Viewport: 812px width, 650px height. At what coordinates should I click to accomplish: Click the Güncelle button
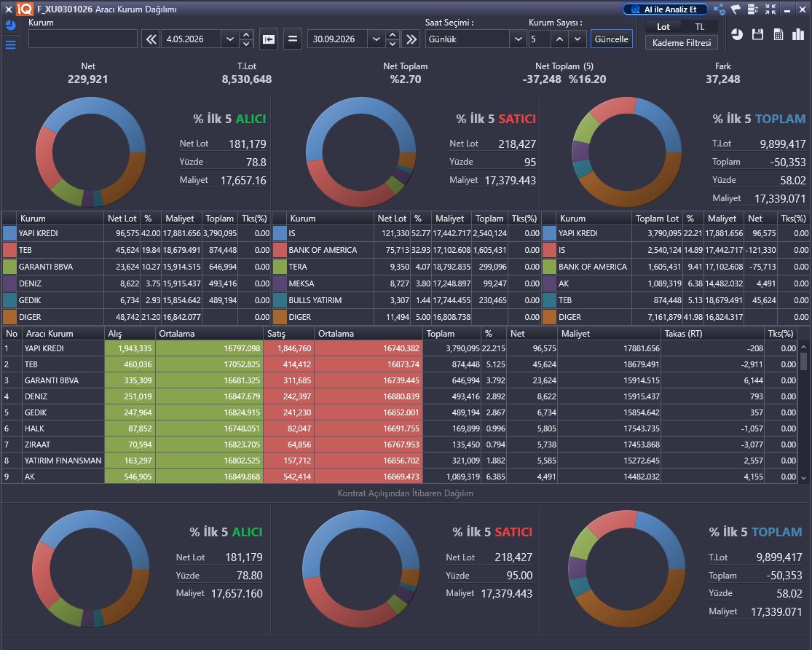[x=612, y=39]
